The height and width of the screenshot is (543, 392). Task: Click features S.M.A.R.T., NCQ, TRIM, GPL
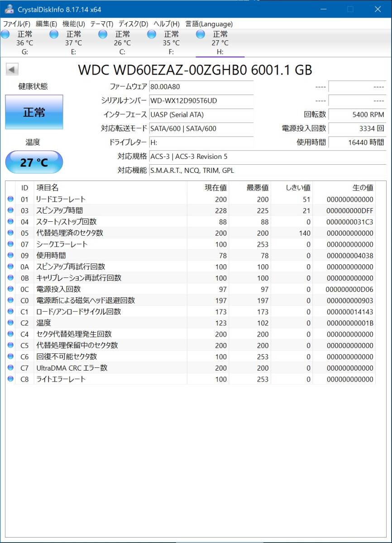tap(268, 171)
